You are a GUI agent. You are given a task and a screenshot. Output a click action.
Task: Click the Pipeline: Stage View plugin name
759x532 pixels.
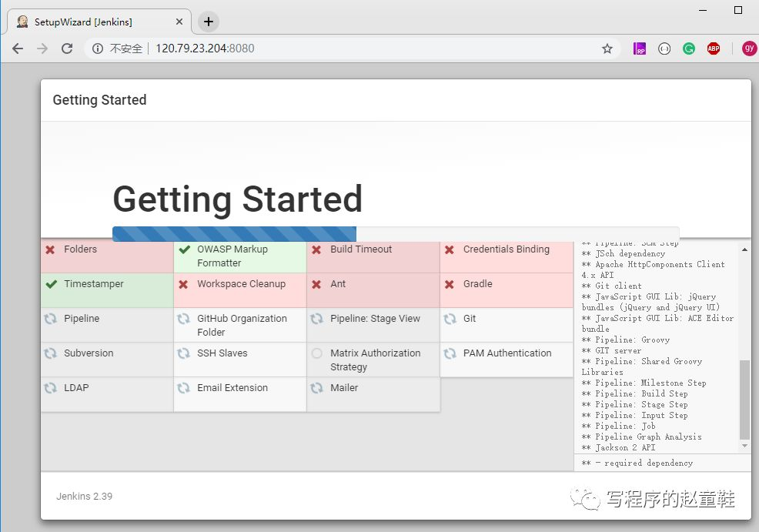[375, 319]
